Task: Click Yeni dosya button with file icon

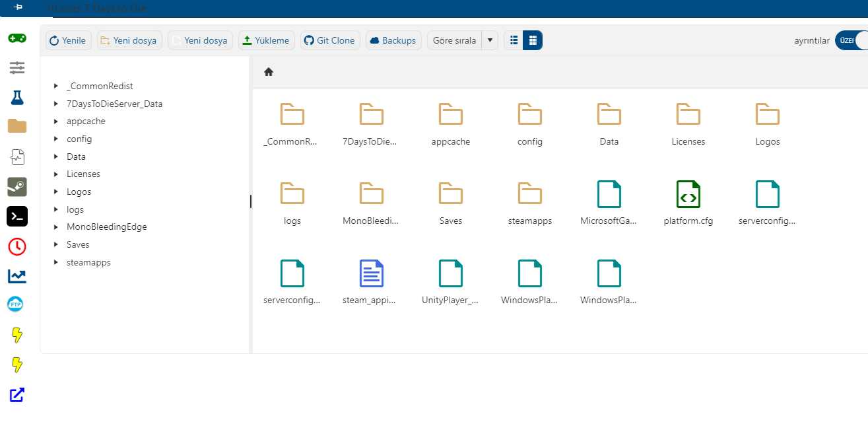Action: 200,40
